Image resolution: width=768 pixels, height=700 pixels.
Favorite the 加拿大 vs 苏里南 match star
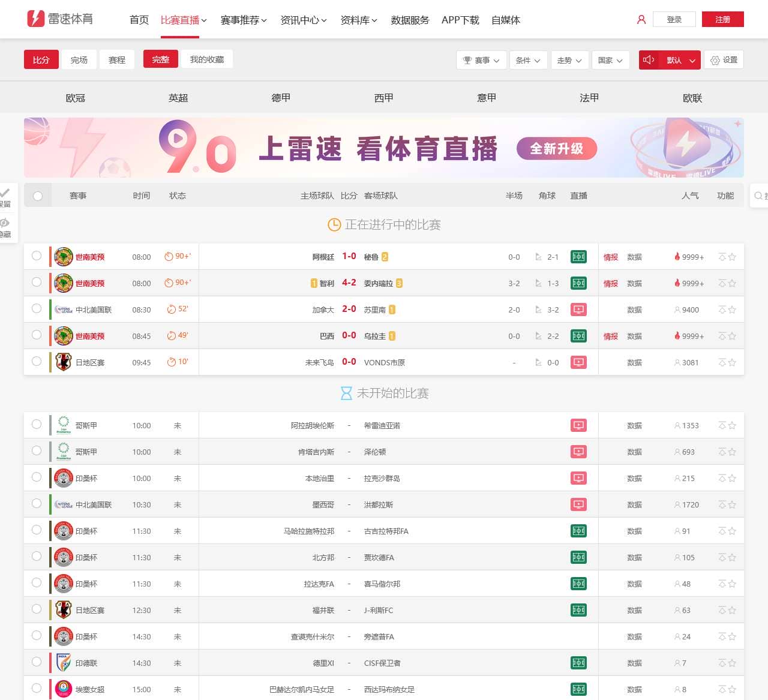[732, 310]
